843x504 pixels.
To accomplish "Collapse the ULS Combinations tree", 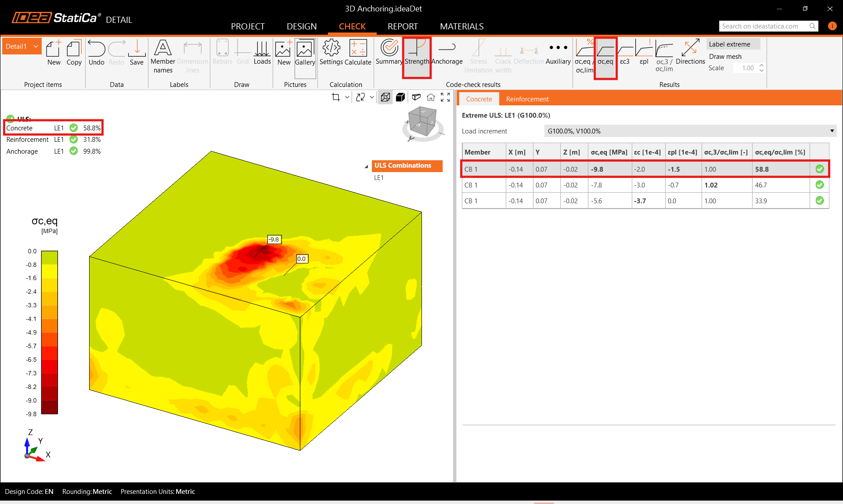I will (366, 166).
